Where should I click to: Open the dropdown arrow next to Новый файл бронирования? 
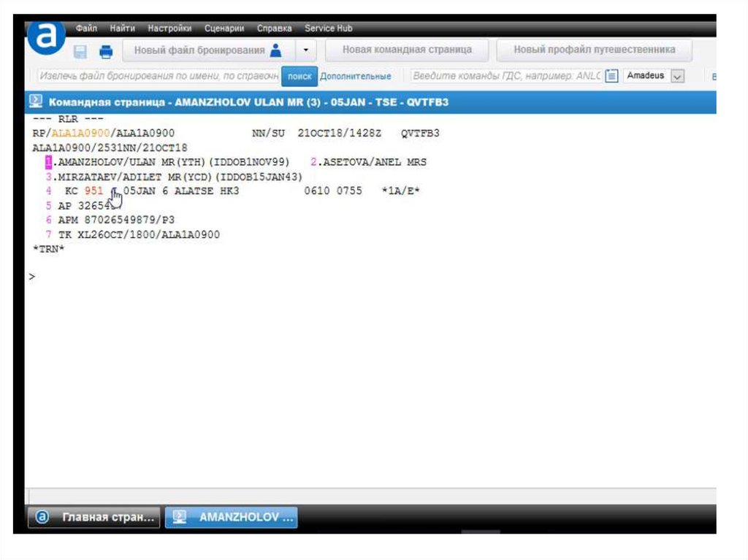(306, 50)
